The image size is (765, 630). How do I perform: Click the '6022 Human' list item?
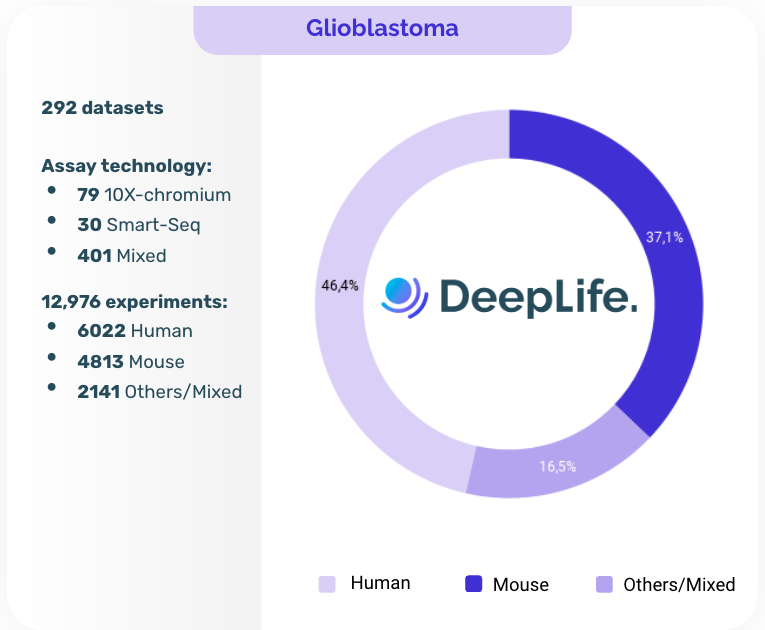135,331
